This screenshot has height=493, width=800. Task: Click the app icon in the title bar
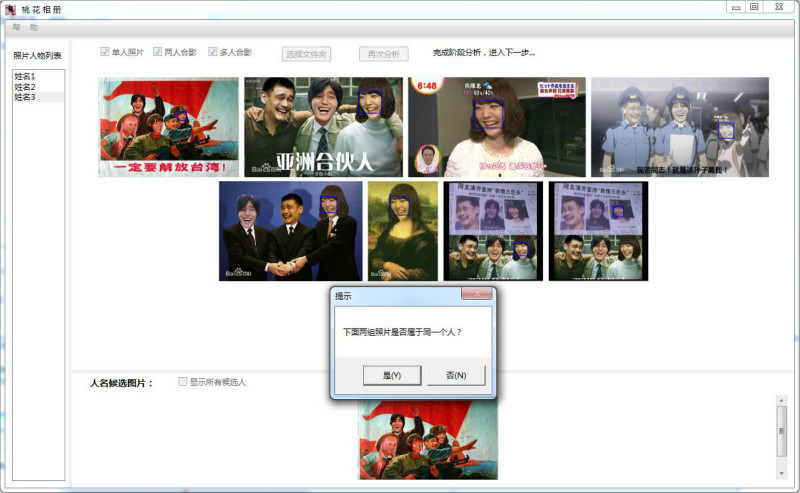pyautogui.click(x=10, y=8)
